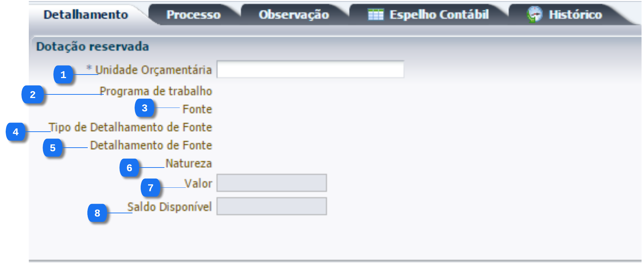
Task: Click the Espelho Contábil table icon
Action: [375, 15]
